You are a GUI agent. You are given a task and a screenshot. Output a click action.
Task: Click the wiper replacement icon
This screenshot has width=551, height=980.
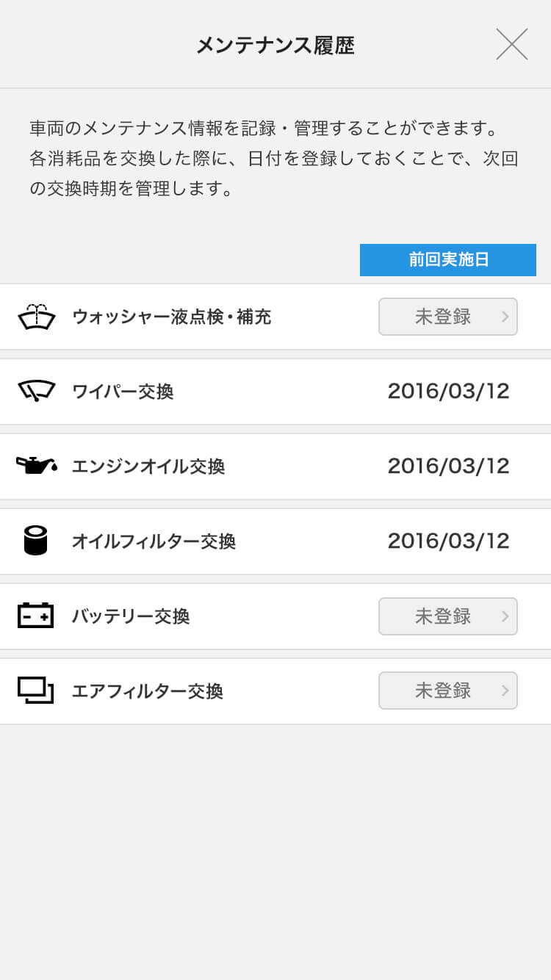coord(36,391)
